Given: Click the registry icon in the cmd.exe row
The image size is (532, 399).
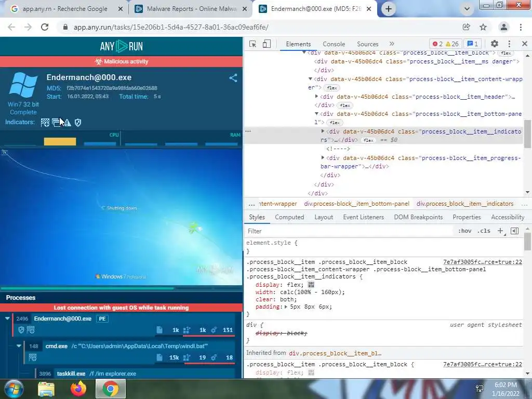Looking at the screenshot, I should pyautogui.click(x=187, y=357).
